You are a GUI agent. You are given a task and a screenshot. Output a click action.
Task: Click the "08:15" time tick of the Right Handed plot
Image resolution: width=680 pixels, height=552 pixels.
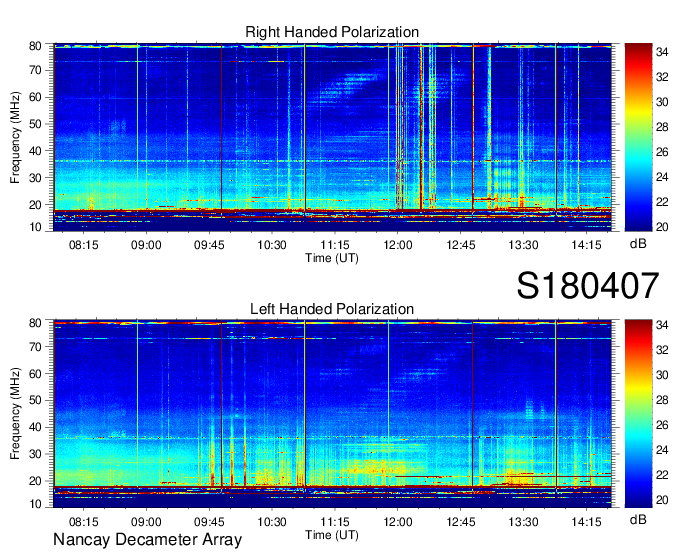84,245
